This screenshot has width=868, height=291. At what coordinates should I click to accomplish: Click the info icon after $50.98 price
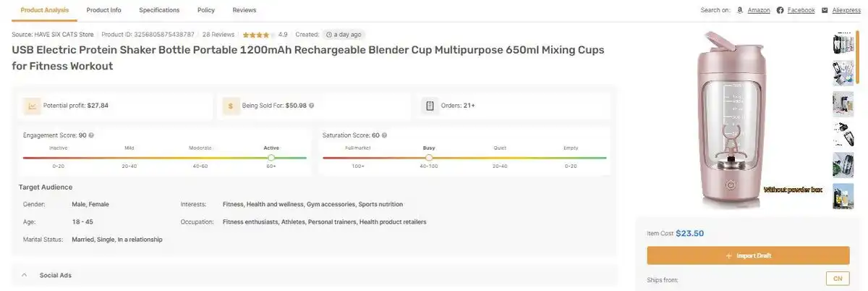311,106
